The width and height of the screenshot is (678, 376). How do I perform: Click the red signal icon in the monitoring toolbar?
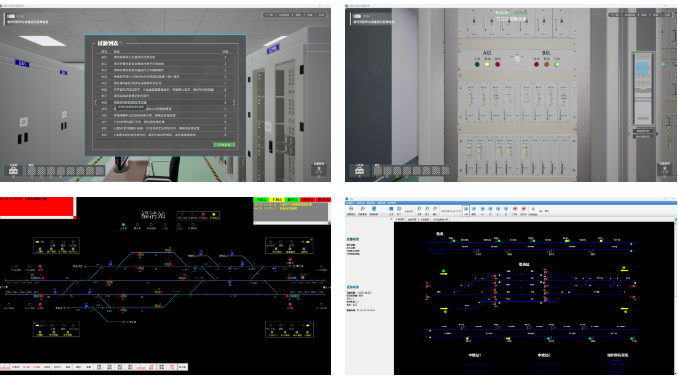515,210
